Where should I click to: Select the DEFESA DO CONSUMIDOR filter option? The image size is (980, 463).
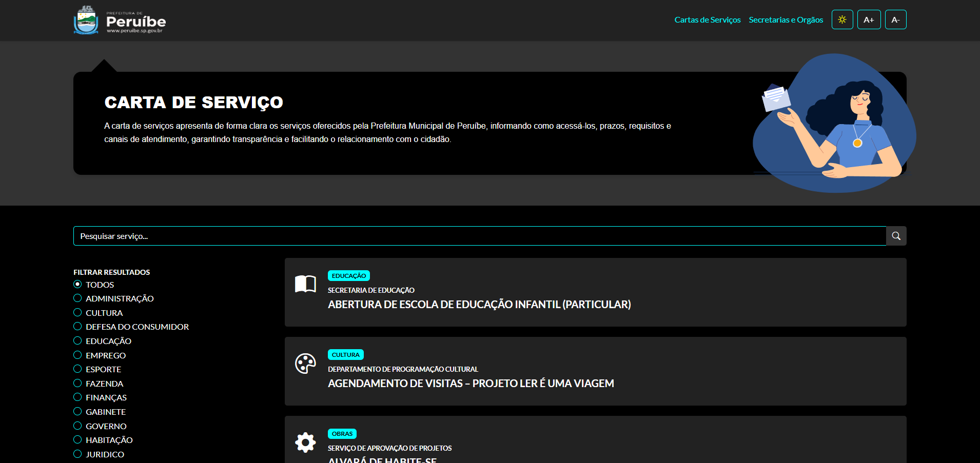click(77, 326)
